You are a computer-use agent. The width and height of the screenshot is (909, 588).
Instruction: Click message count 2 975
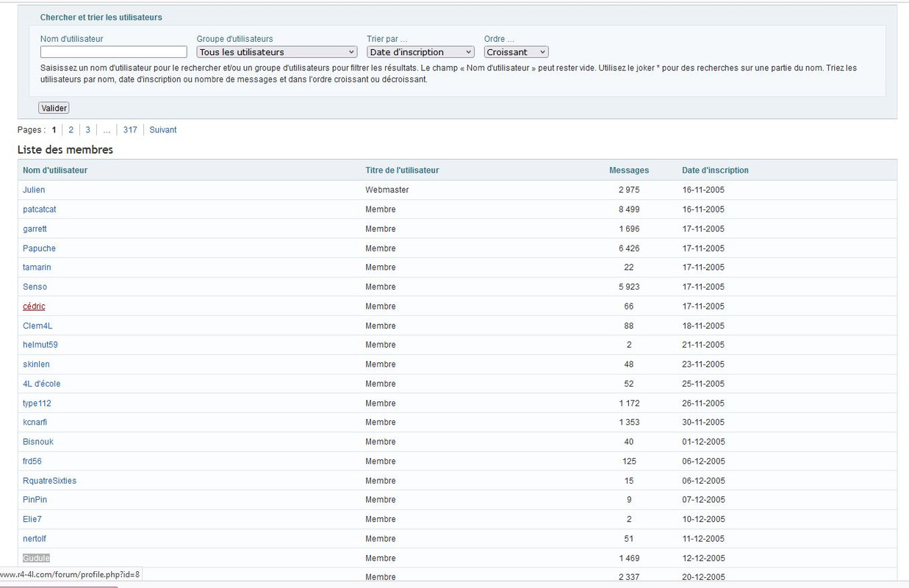[629, 190]
